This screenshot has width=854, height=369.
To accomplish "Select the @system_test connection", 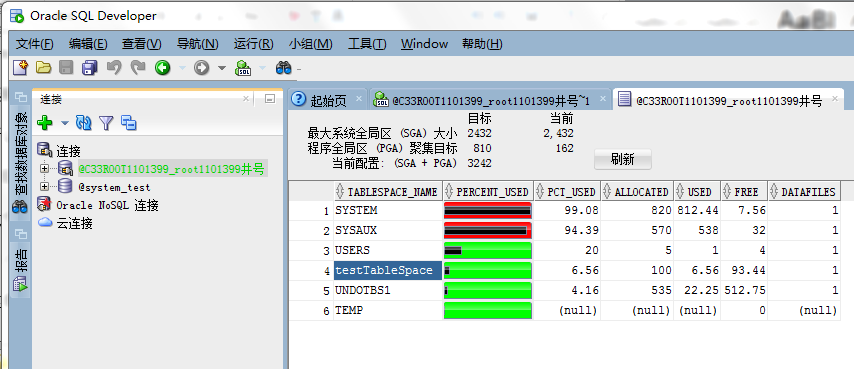I will [114, 187].
